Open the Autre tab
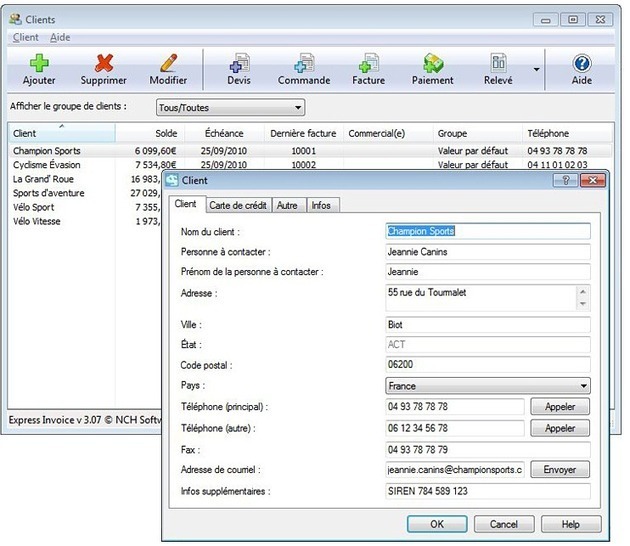This screenshot has height=546, width=630. pos(287,205)
